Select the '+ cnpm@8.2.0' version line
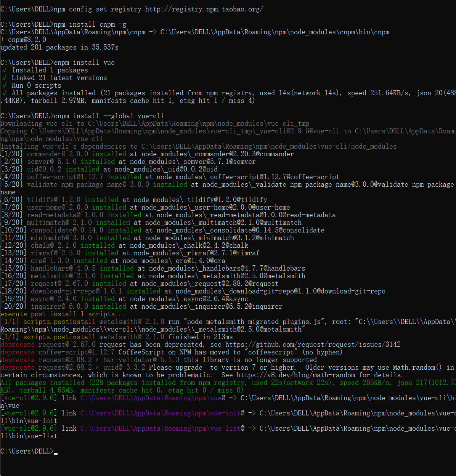This screenshot has height=476, width=456. (x=23, y=40)
